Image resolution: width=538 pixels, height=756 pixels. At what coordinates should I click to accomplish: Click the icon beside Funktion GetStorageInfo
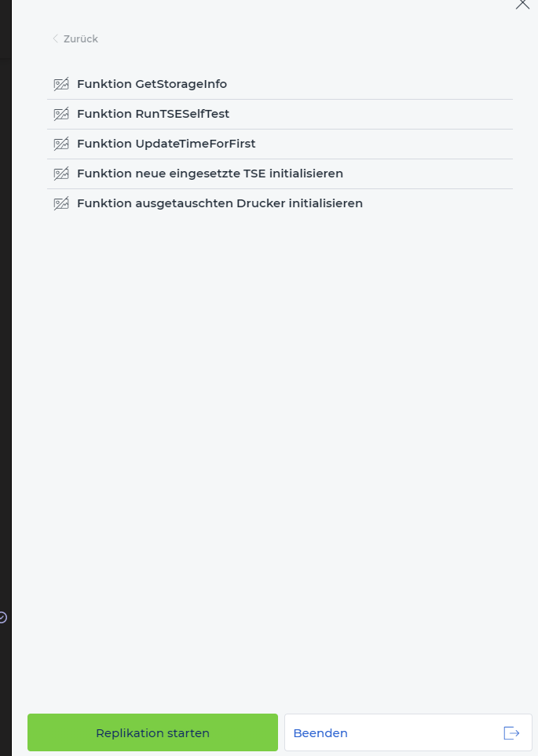click(61, 84)
